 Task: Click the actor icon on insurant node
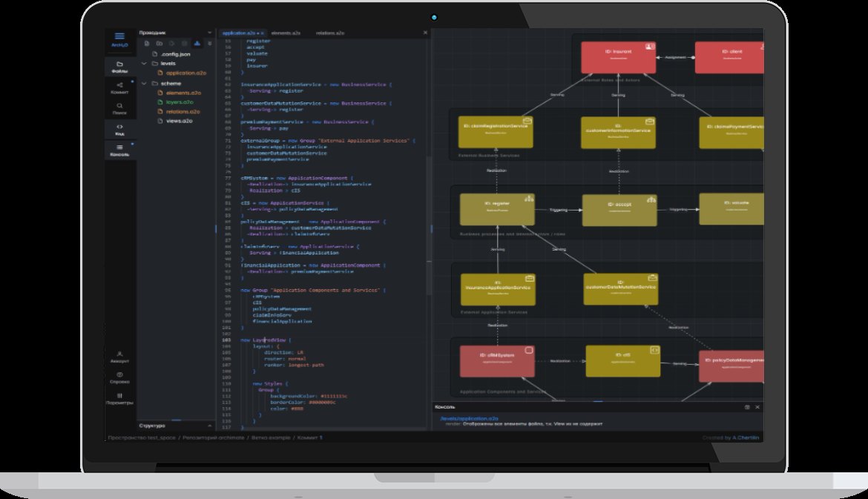[x=650, y=47]
